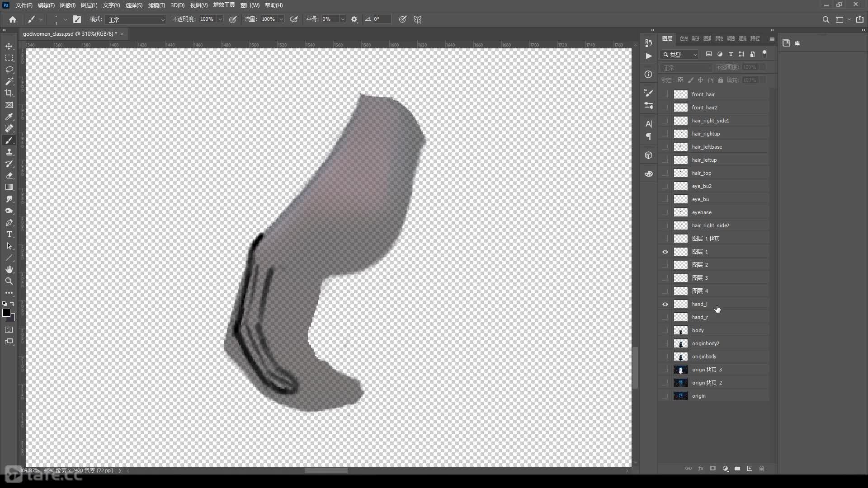
Task: Toggle symmetry paint butterfly icon
Action: pyautogui.click(x=417, y=19)
